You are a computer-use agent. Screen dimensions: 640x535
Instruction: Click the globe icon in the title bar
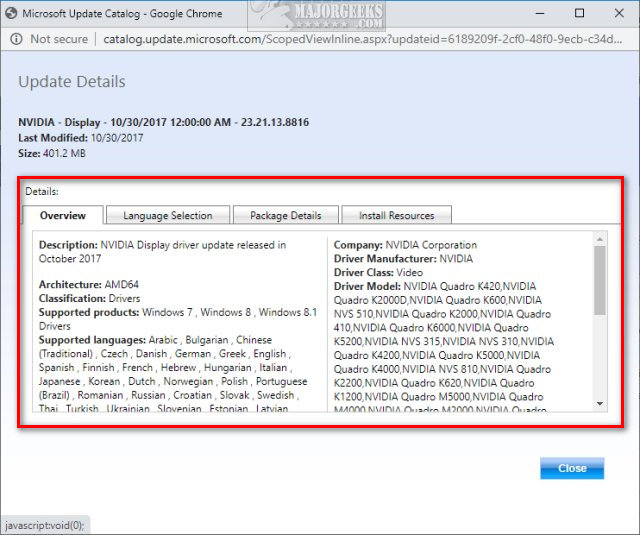(x=11, y=13)
